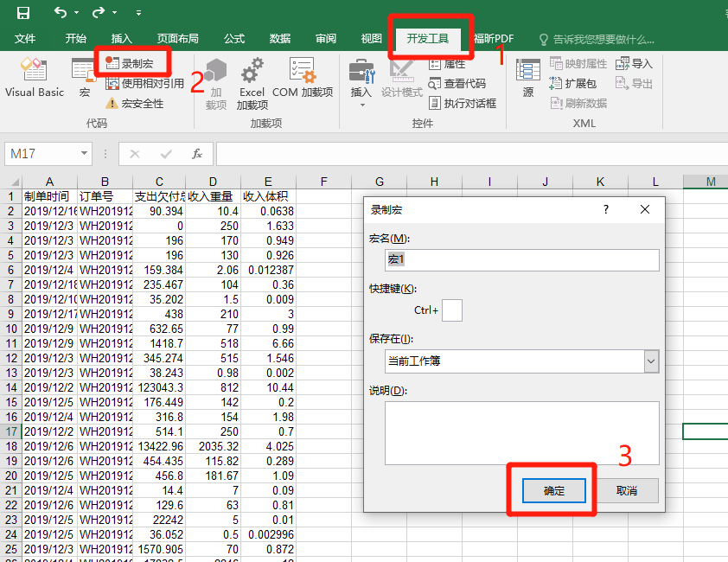Select column M header

(706, 182)
